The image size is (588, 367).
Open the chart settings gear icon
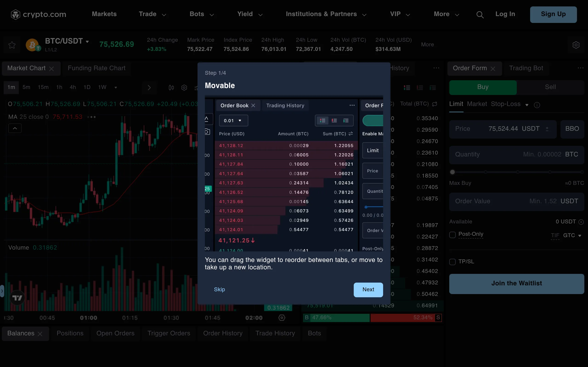click(184, 88)
